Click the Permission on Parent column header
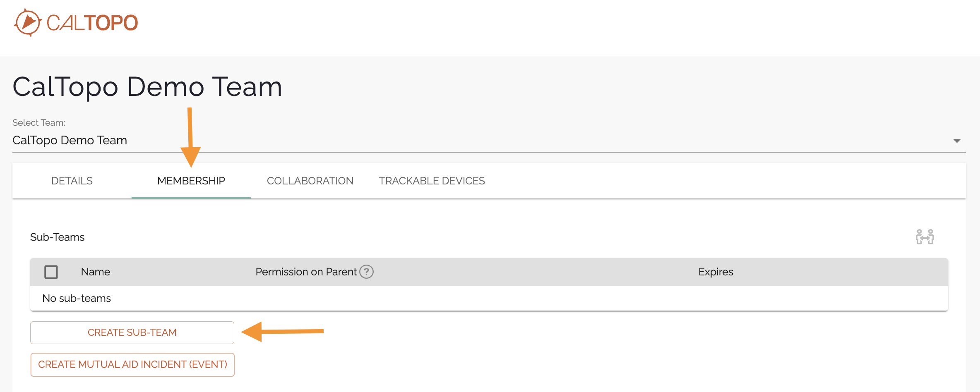This screenshot has width=980, height=392. coord(306,272)
